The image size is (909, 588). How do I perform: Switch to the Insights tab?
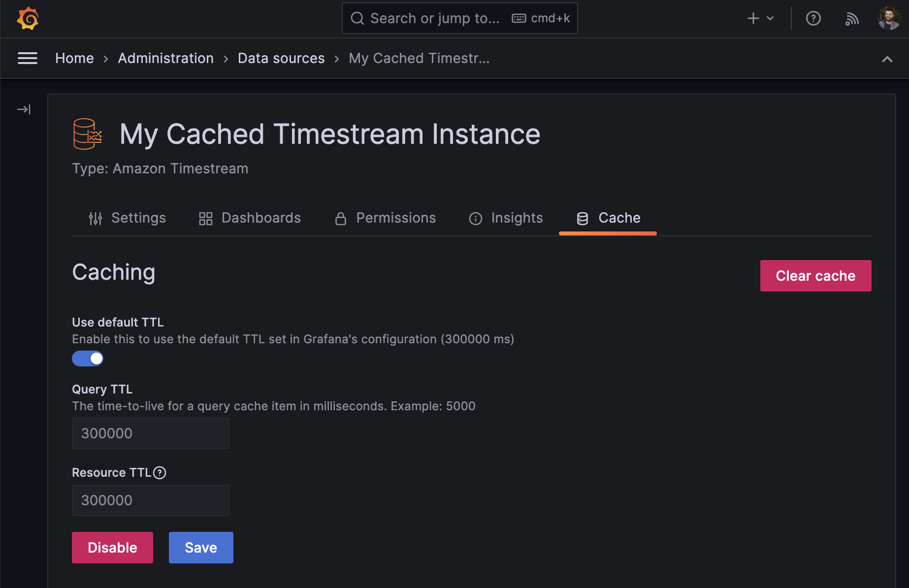[x=506, y=218]
